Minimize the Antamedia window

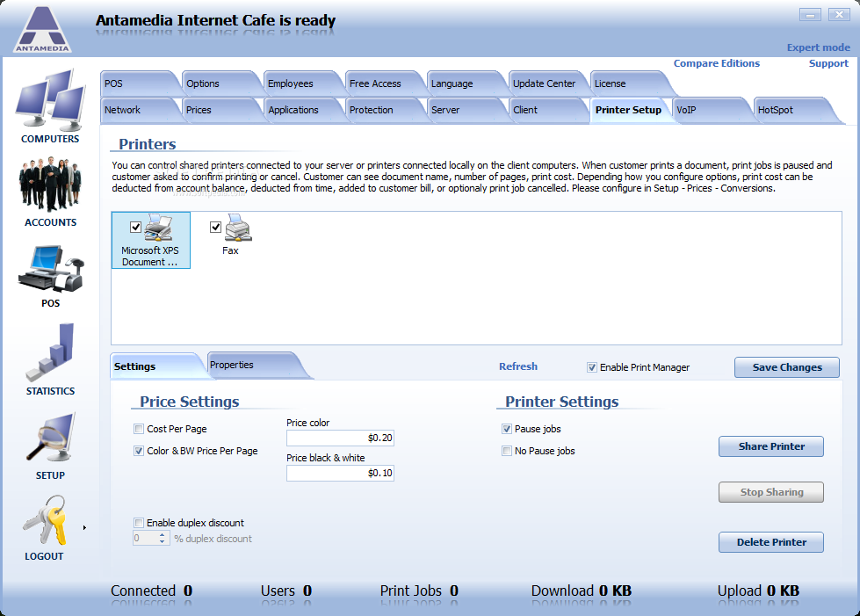810,15
